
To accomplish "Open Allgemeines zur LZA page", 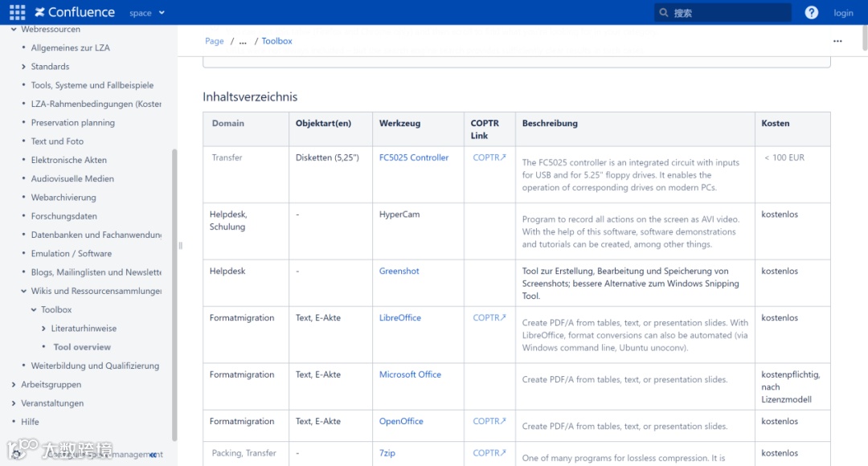I will (70, 47).
